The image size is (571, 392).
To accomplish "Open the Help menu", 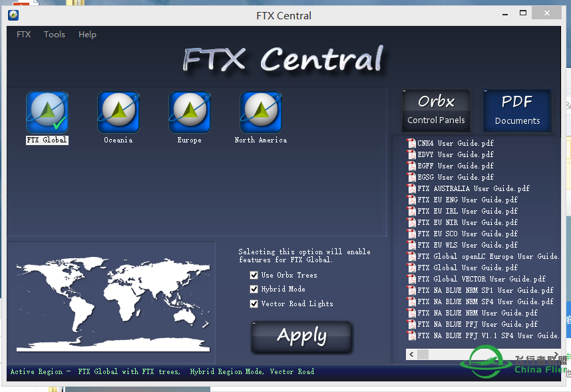I will click(87, 34).
